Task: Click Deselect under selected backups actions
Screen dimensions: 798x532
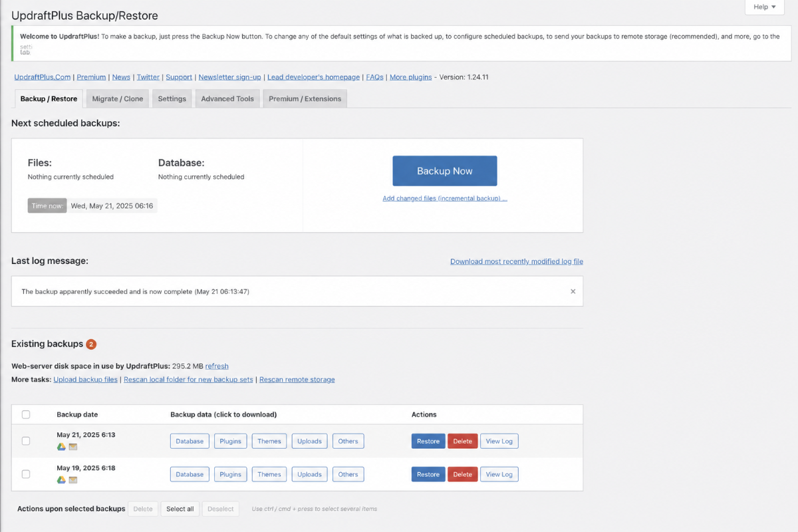Action: click(x=221, y=509)
